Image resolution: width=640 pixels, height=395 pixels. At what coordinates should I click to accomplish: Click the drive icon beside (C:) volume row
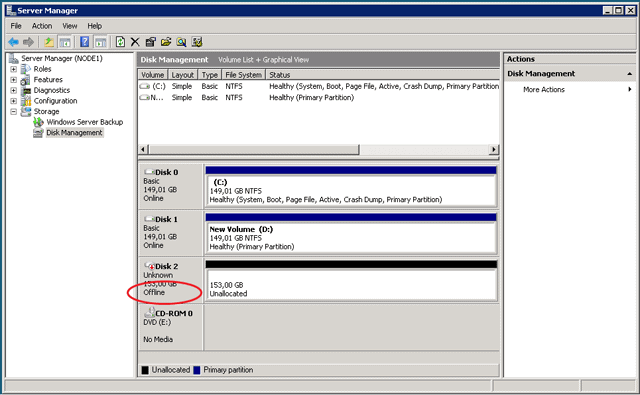click(x=145, y=87)
